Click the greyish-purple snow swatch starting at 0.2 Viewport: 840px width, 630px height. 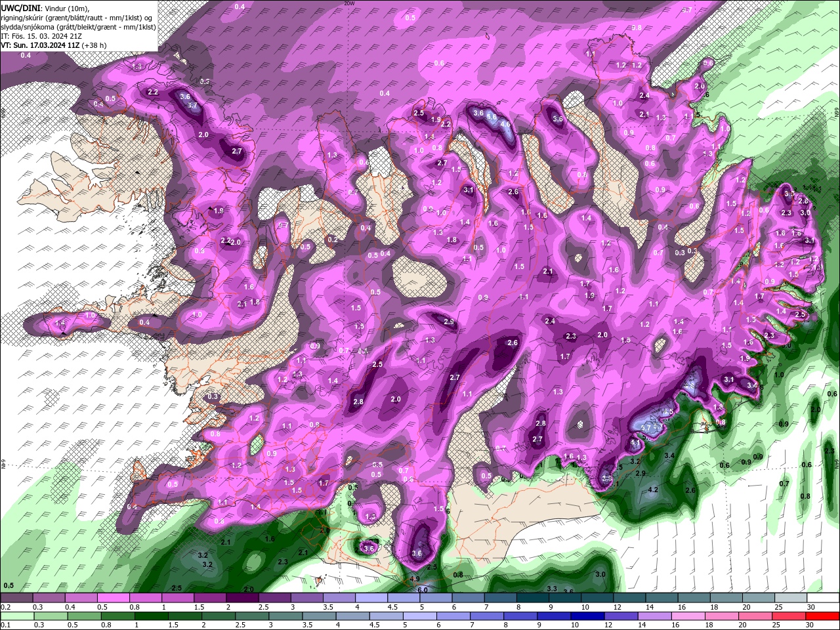(x=16, y=598)
